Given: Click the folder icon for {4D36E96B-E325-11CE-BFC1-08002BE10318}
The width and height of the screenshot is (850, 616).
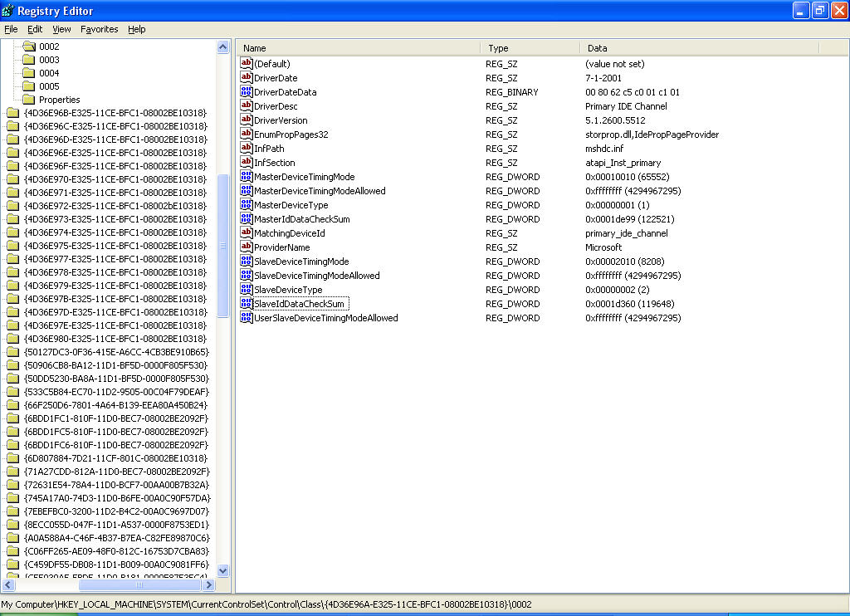Looking at the screenshot, I should 13,113.
